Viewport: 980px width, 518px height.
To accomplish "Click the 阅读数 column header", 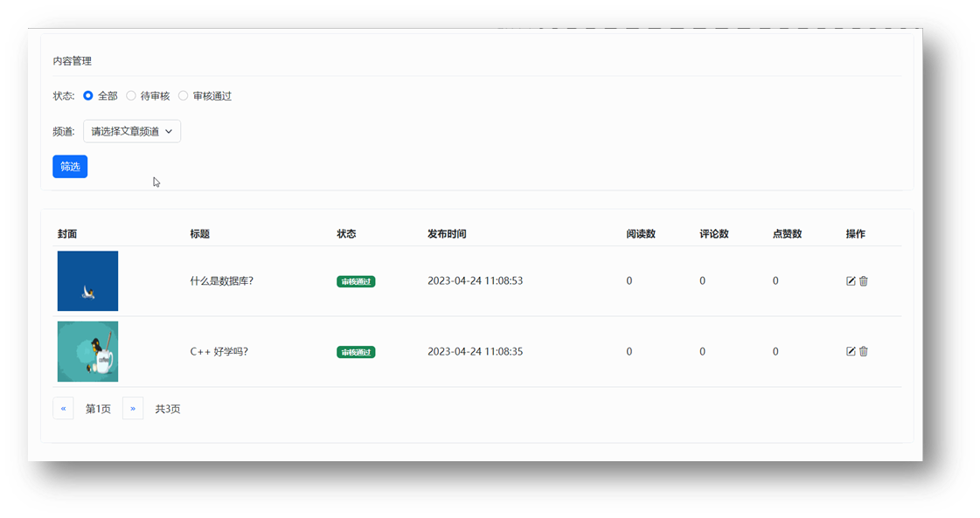I will coord(641,234).
